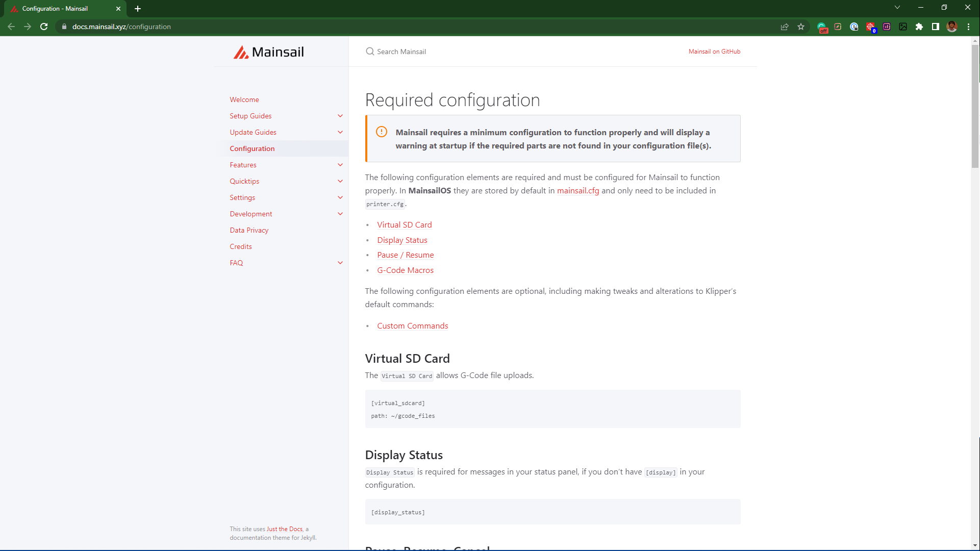Open Chrome three-dot menu
This screenshot has height=551, width=980.
pyautogui.click(x=968, y=27)
